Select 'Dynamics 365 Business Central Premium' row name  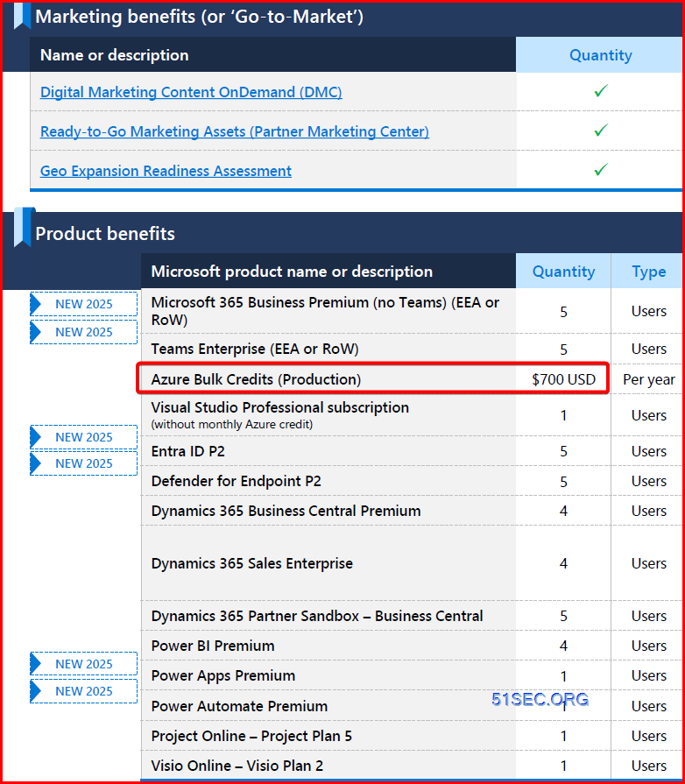coord(286,511)
